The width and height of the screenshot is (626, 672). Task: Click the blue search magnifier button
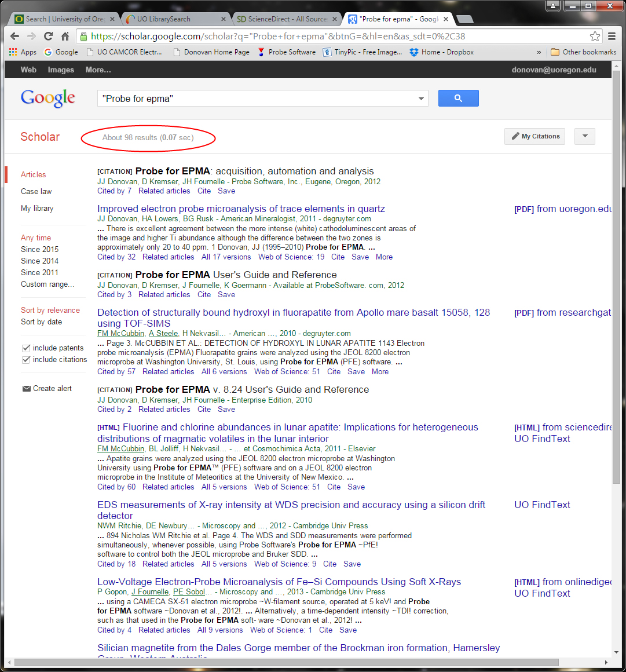tap(458, 98)
